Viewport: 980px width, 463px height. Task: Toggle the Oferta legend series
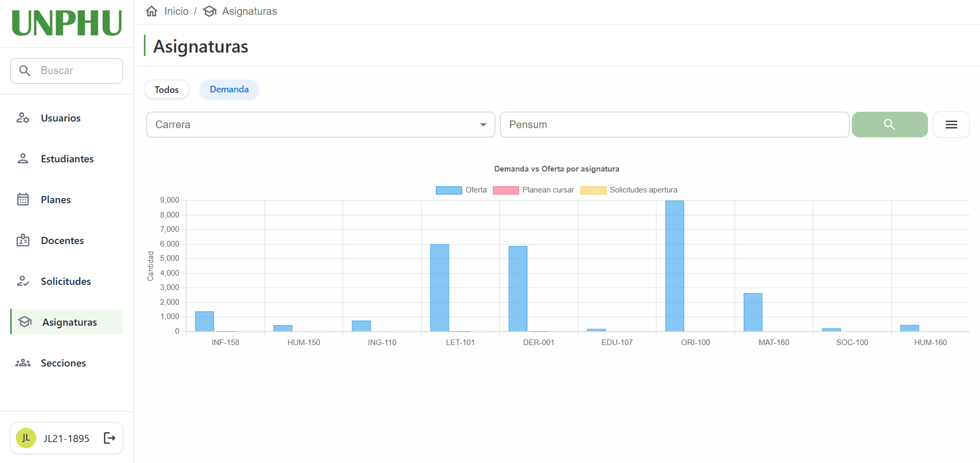point(461,190)
